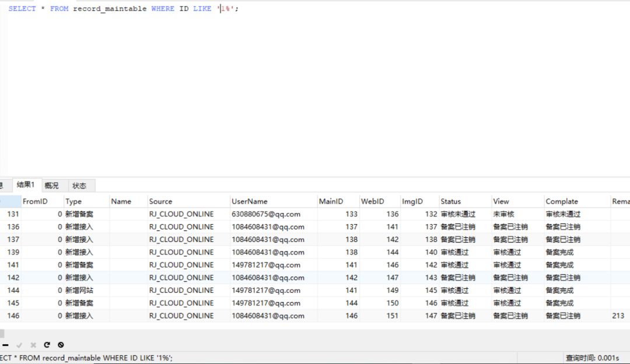
Task: Apply changes with the checkmark icon
Action: click(19, 345)
